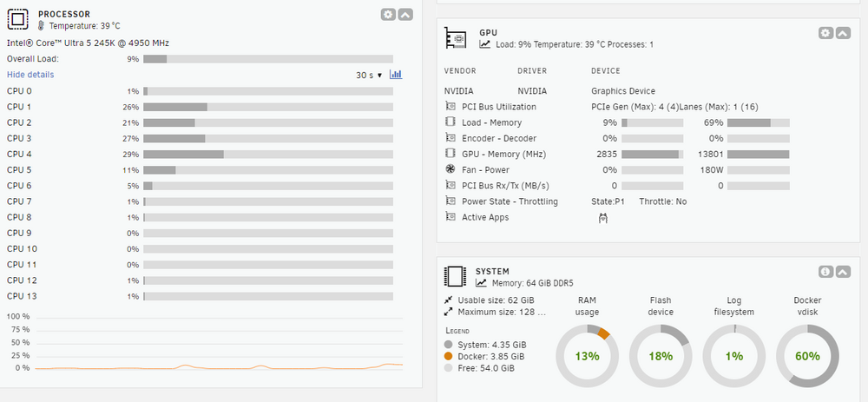Click the Docker vdisk 60% donut chart
Screen dimensions: 868x402
807,356
